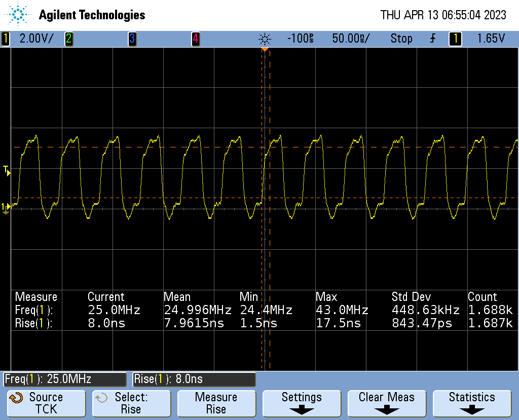Click the 50.00ns/ timebase setting

[x=351, y=39]
